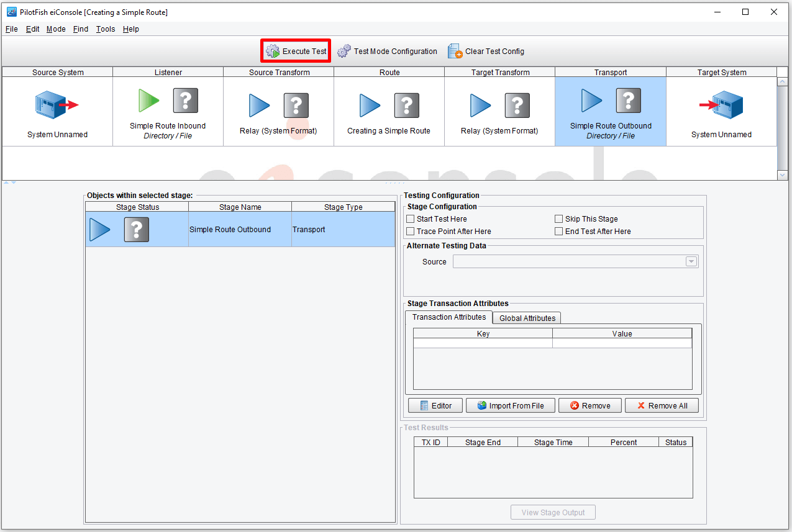The width and height of the screenshot is (792, 532).
Task: Click the View Stage Output button
Action: pyautogui.click(x=553, y=512)
